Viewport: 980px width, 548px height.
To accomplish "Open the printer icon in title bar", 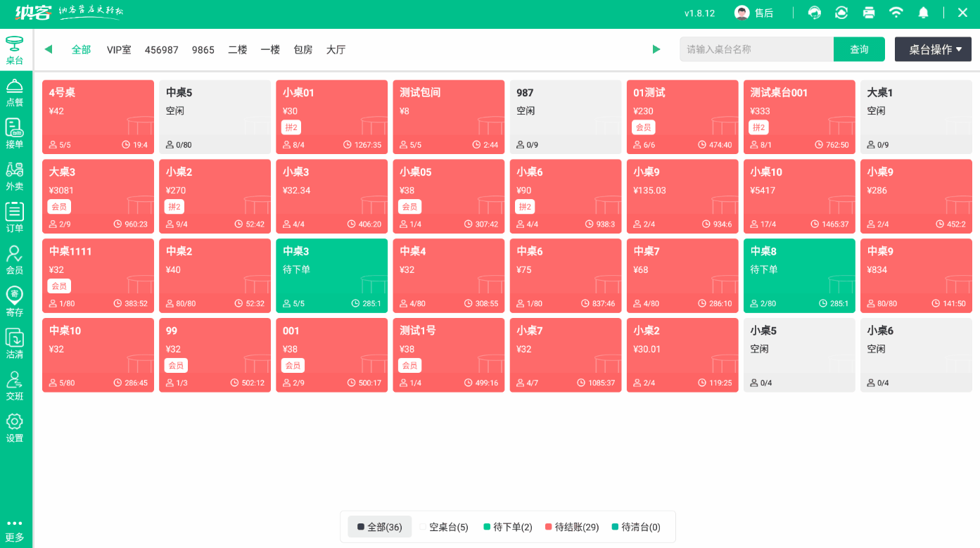I will pos(868,12).
